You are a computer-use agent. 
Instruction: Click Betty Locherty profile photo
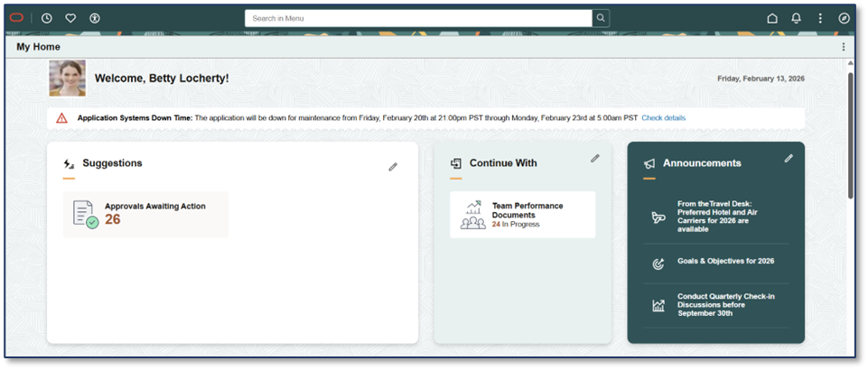tap(68, 78)
